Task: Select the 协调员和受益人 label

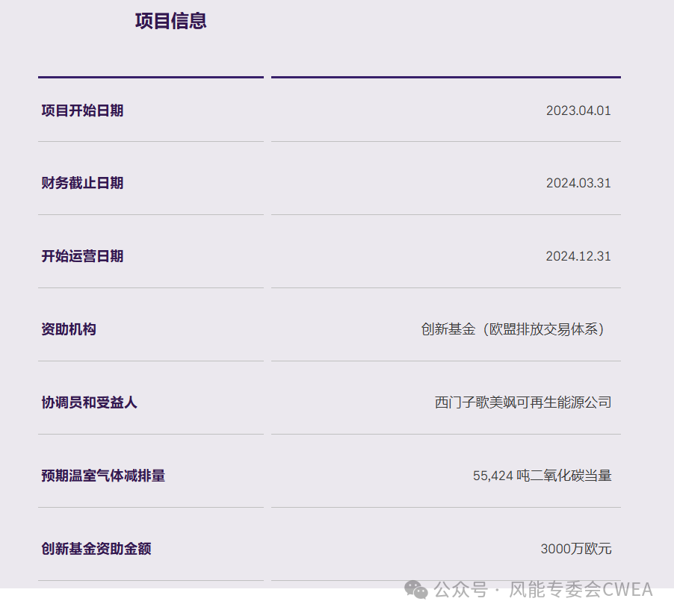Action: point(90,402)
